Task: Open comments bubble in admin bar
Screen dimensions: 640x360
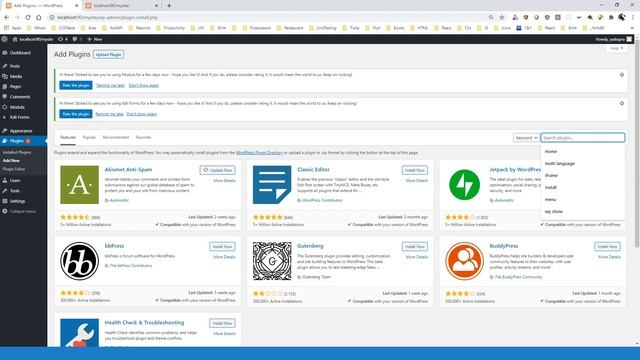Action: coord(77,39)
